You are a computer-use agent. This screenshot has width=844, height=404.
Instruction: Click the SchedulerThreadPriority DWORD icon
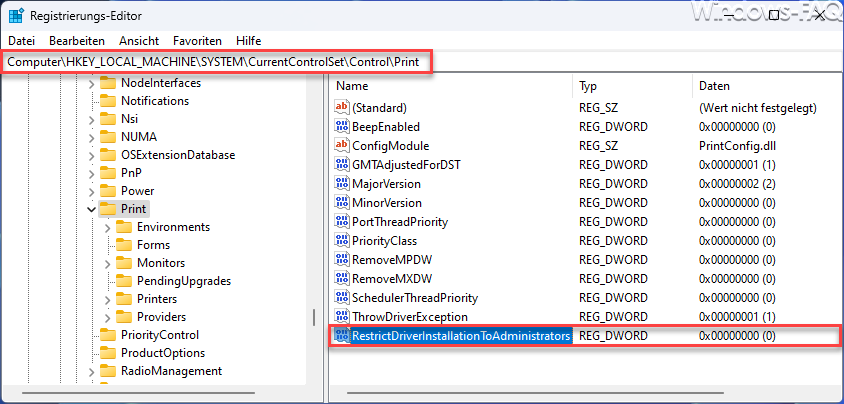342,297
